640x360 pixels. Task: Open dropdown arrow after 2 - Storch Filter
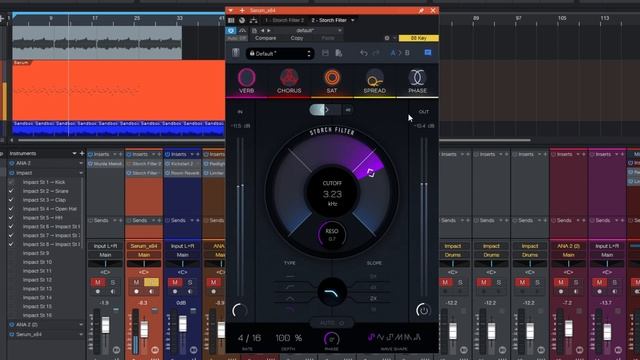pyautogui.click(x=353, y=20)
